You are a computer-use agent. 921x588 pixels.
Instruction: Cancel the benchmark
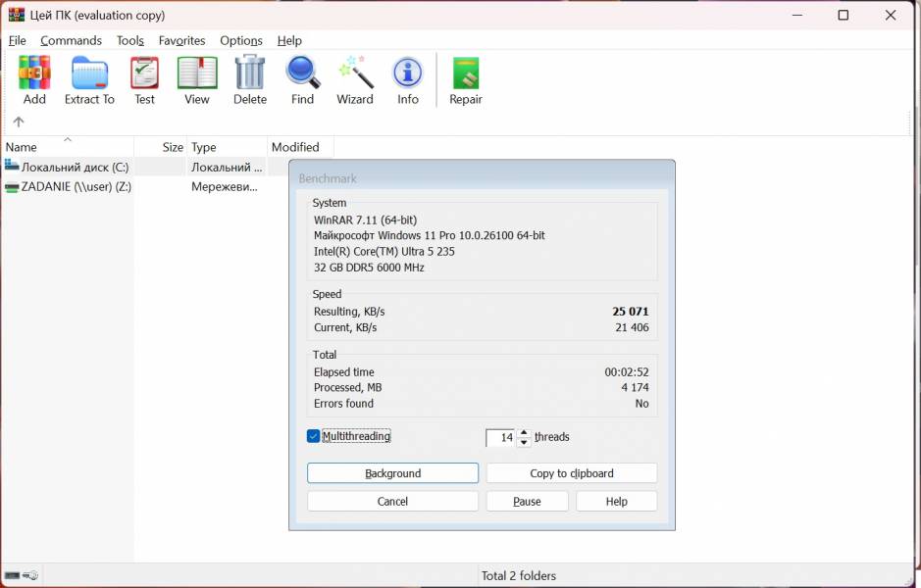pyautogui.click(x=392, y=501)
